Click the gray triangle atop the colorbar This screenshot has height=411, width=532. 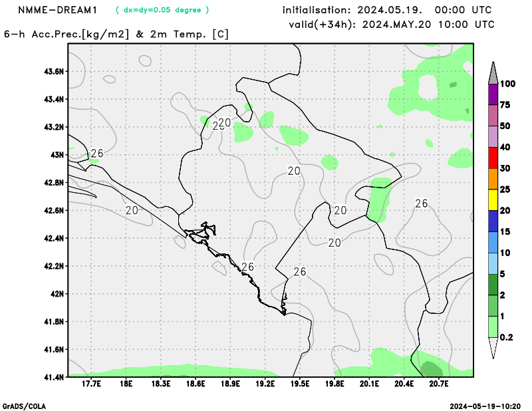493,74
